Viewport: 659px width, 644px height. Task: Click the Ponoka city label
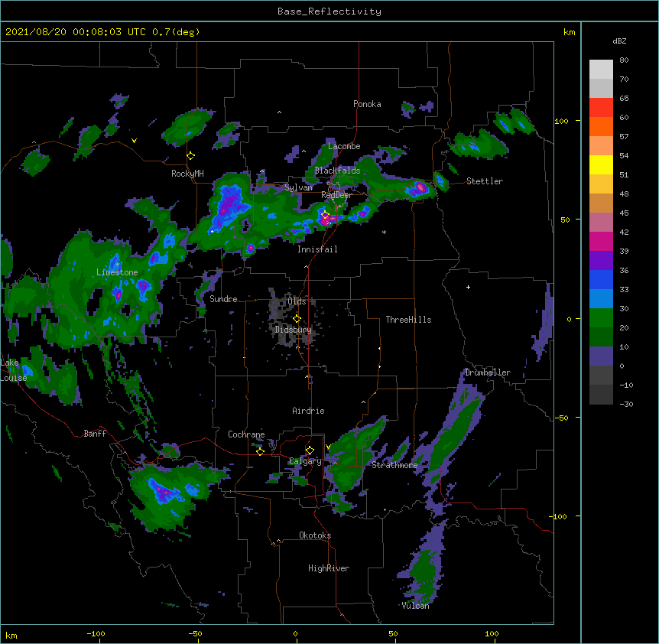pos(367,104)
